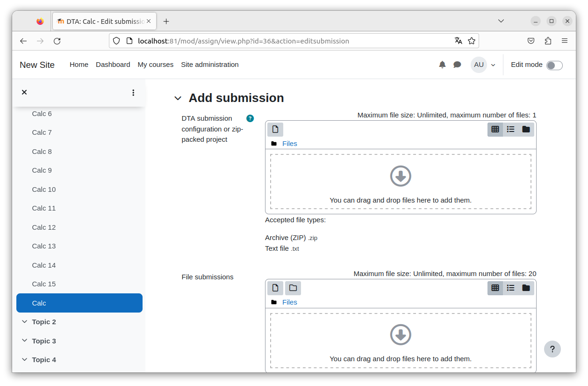588x386 pixels.
Task: Bookmark this page with the star icon
Action: 472,41
